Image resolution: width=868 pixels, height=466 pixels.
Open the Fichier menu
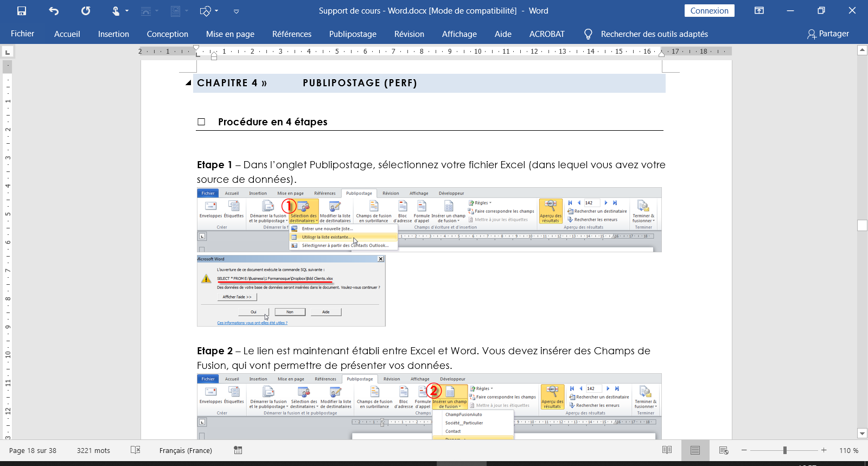click(22, 34)
